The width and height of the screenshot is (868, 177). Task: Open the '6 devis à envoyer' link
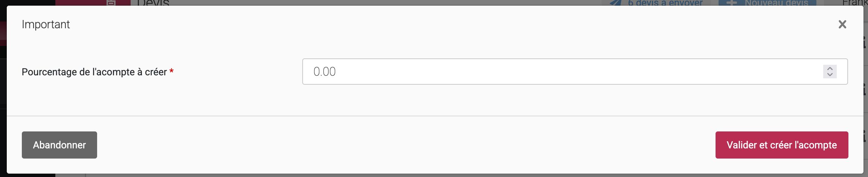click(665, 3)
